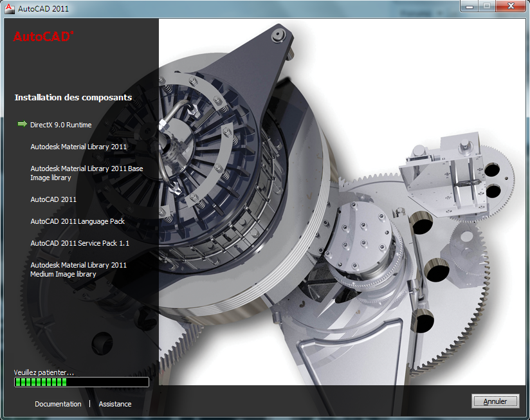Click the red AutoCAD logo
The image size is (530, 420).
43,37
